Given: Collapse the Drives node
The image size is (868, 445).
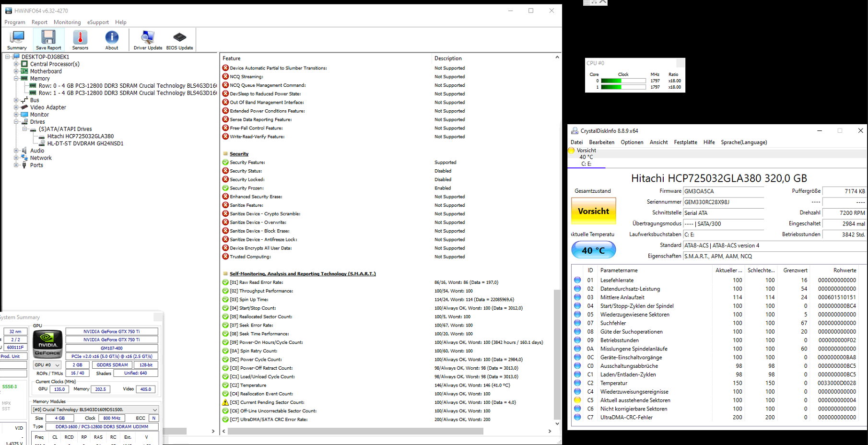Looking at the screenshot, I should 16,122.
